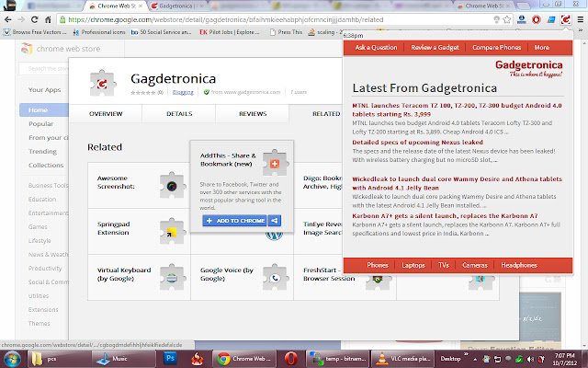Click the browser Back arrow
This screenshot has height=368, width=588.
pos(8,19)
